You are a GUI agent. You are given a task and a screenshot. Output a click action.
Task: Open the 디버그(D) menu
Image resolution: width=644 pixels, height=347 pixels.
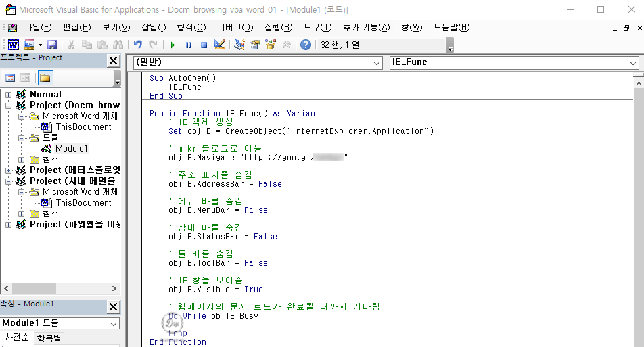tap(235, 28)
